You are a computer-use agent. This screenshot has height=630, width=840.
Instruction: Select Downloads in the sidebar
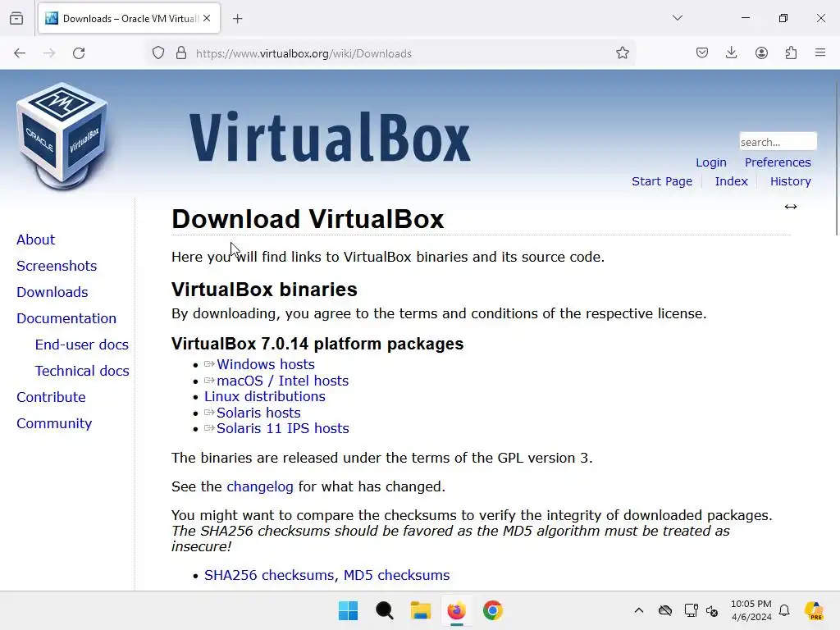click(52, 292)
